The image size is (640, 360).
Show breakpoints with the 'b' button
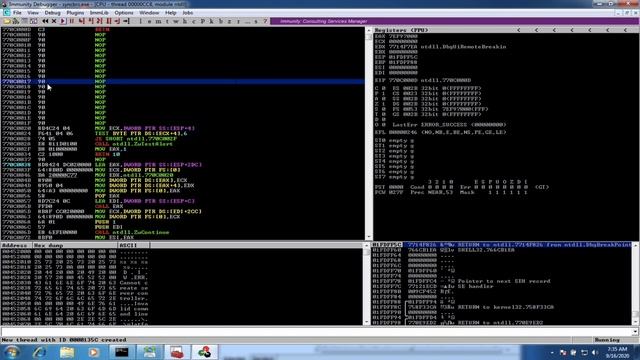(x=220, y=21)
